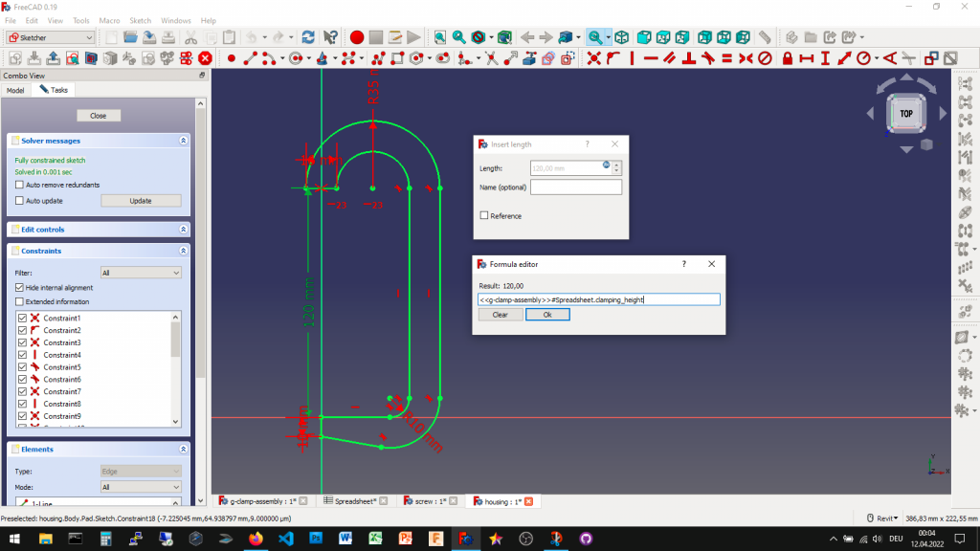The height and width of the screenshot is (551, 980).
Task: Start macro recording with red circle
Action: click(357, 37)
